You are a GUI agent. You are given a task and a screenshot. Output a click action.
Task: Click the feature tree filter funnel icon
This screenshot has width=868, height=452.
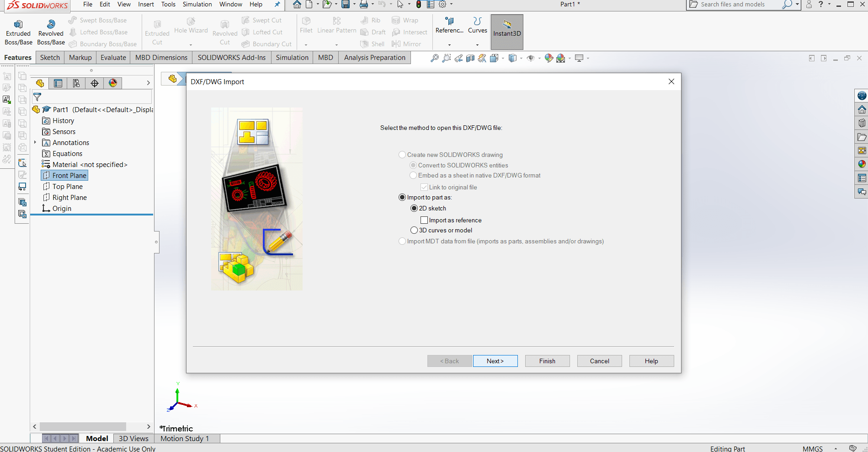coord(37,97)
